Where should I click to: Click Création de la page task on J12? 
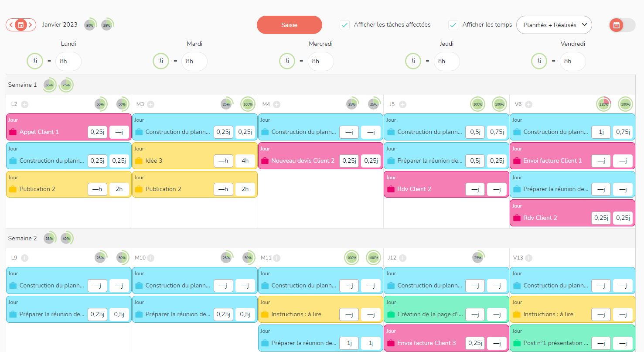(x=446, y=309)
